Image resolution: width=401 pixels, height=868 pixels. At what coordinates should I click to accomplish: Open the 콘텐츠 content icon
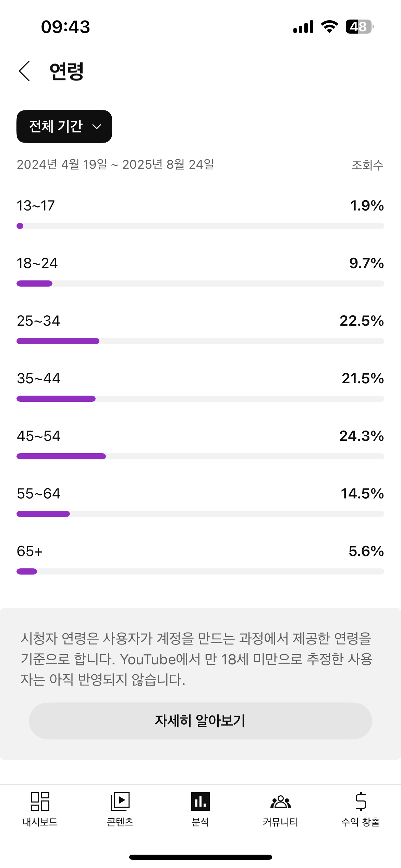tap(120, 801)
